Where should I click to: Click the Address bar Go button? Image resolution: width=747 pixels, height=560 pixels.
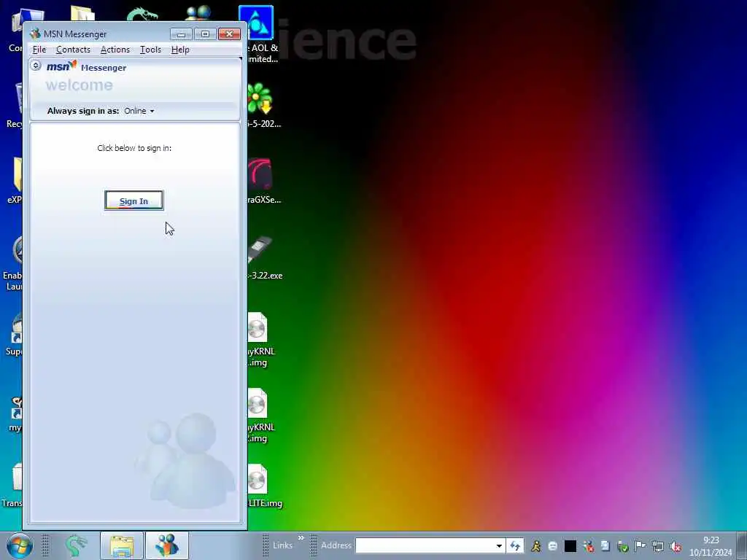pos(515,545)
